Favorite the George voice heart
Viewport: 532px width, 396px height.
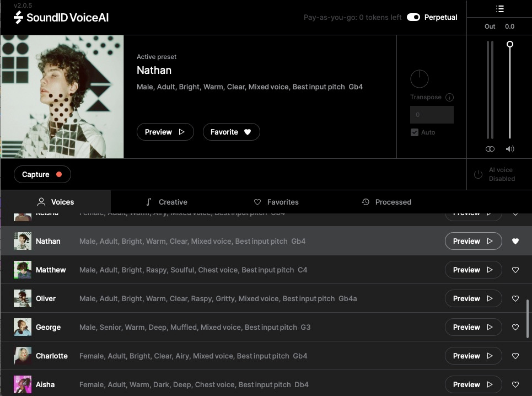[x=515, y=327]
